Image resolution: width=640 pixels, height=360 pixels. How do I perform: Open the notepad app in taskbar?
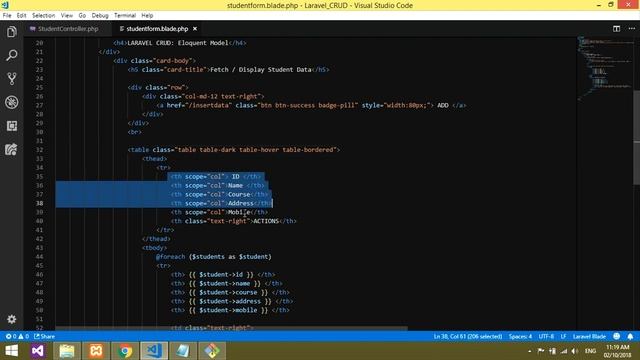(183, 351)
